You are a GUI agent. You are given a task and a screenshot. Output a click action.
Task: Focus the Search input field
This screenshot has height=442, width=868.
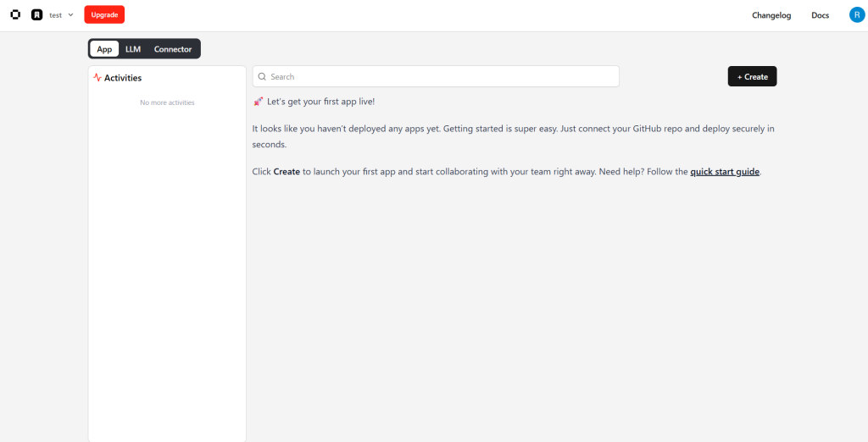(436, 76)
